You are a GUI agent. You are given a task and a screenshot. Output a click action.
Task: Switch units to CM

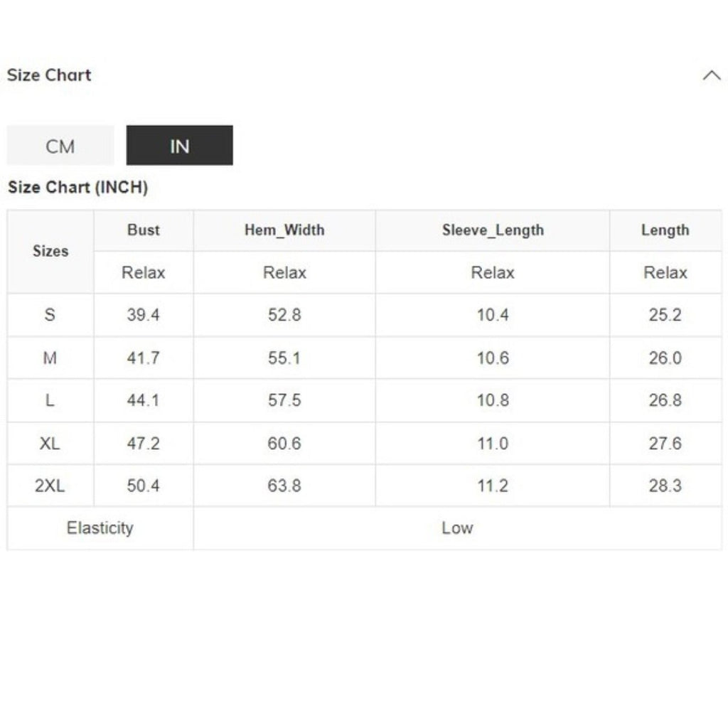[60, 145]
